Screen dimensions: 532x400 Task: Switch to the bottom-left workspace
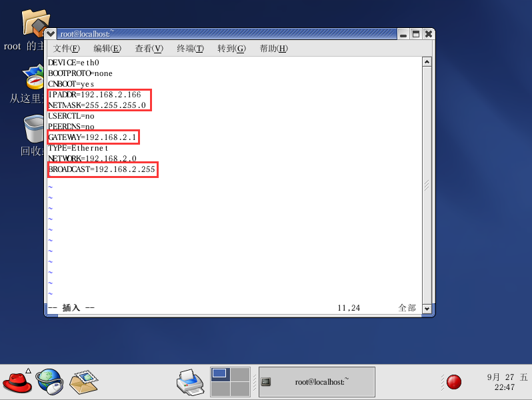click(x=221, y=389)
